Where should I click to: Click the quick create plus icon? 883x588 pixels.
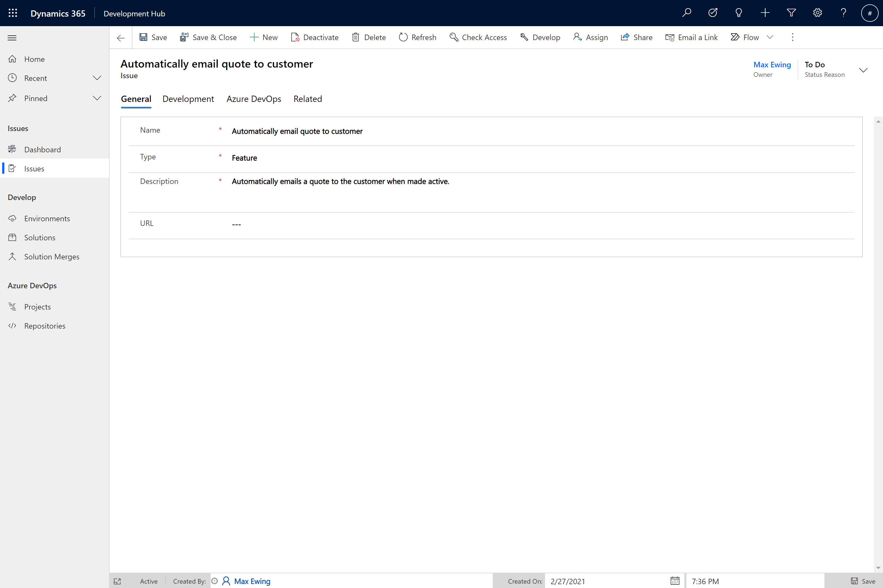coord(765,13)
